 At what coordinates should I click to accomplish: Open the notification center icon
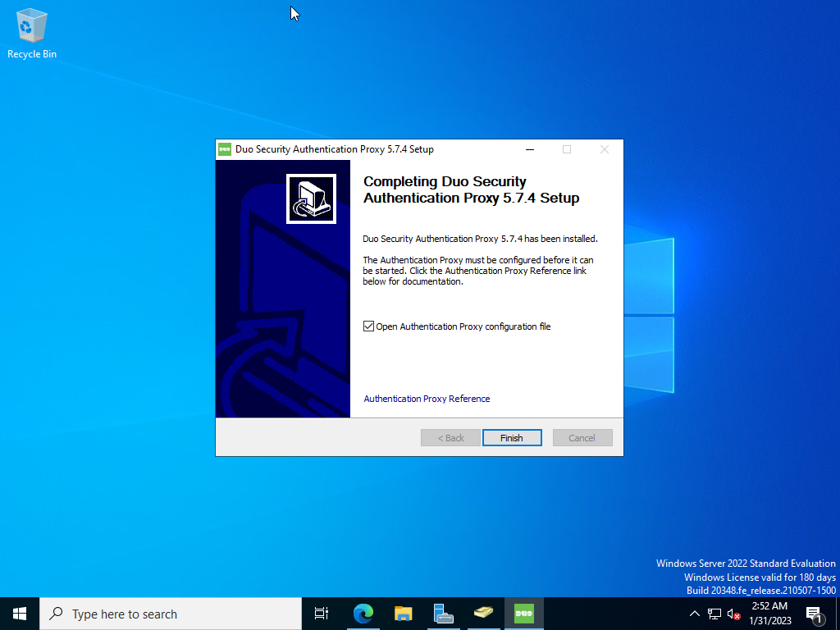coord(815,614)
